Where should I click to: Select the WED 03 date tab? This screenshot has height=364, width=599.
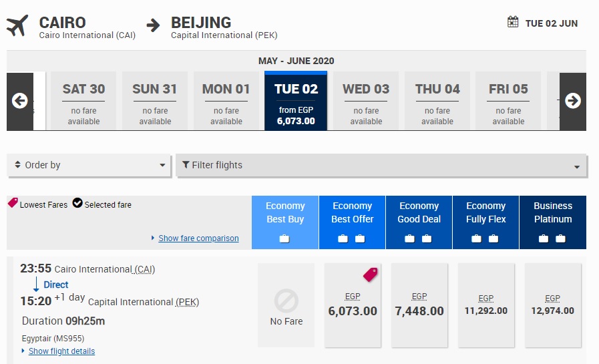pyautogui.click(x=366, y=101)
